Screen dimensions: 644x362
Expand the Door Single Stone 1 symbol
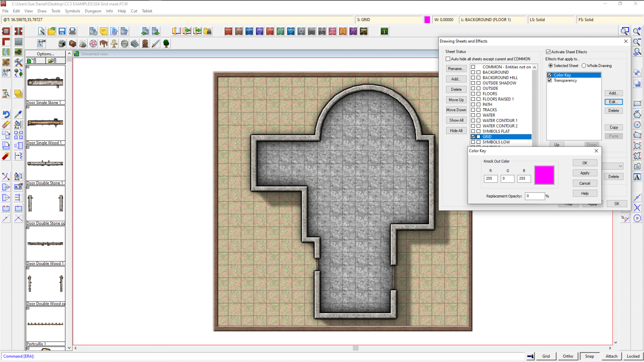tap(28, 67)
